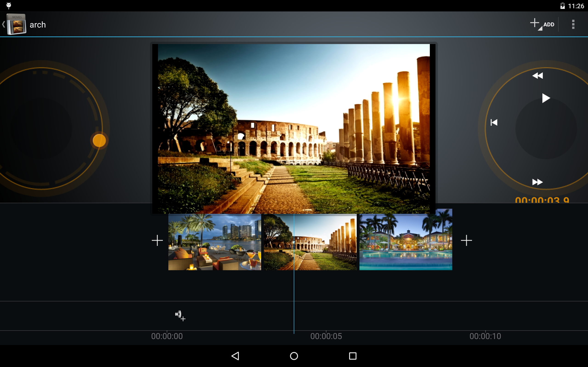Click the ADD plus button
The image size is (588, 367).
click(x=542, y=24)
